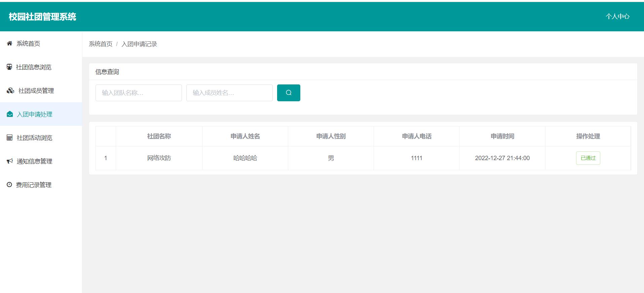The width and height of the screenshot is (644, 293).
Task: Click the 申请人姓名 column header
Action: pyautogui.click(x=245, y=136)
